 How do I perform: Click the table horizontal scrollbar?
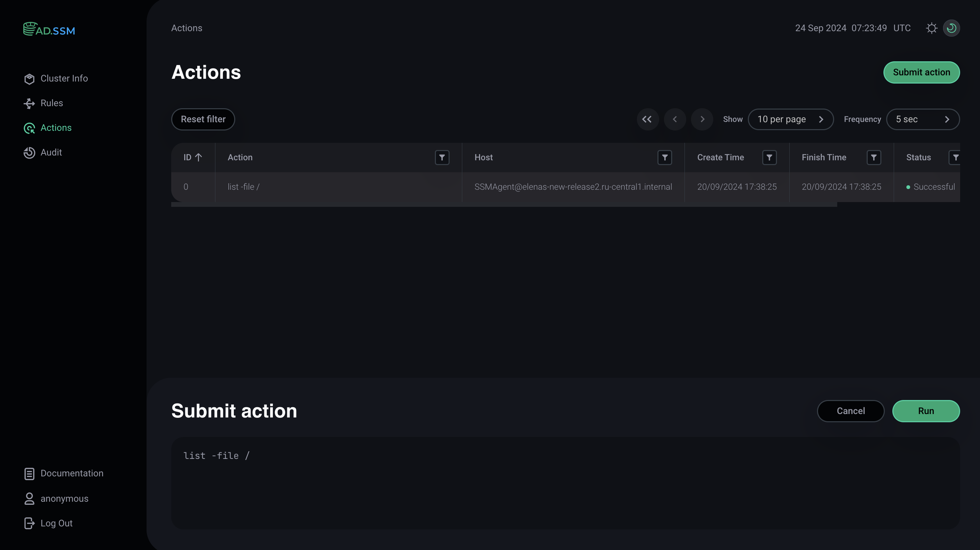[504, 205]
